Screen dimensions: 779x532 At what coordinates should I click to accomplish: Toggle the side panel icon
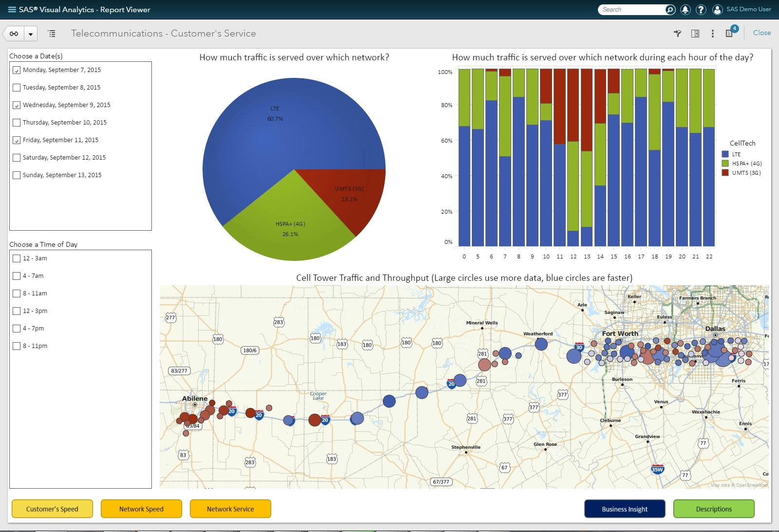click(695, 34)
